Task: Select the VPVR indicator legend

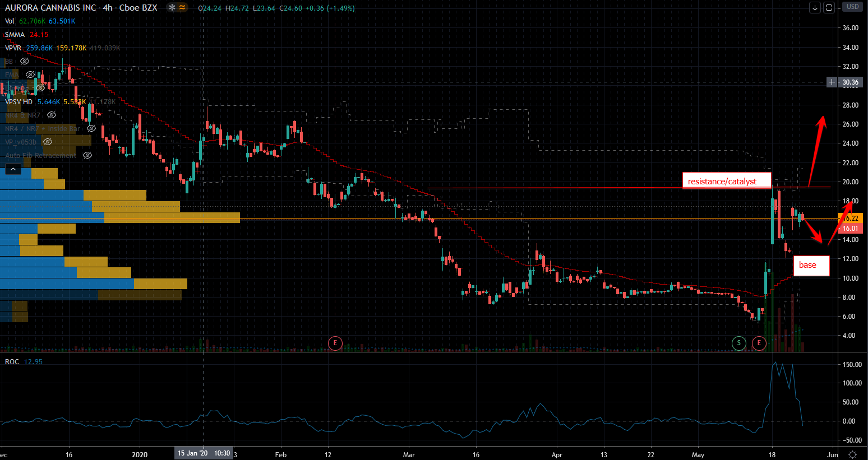Action: pos(13,48)
